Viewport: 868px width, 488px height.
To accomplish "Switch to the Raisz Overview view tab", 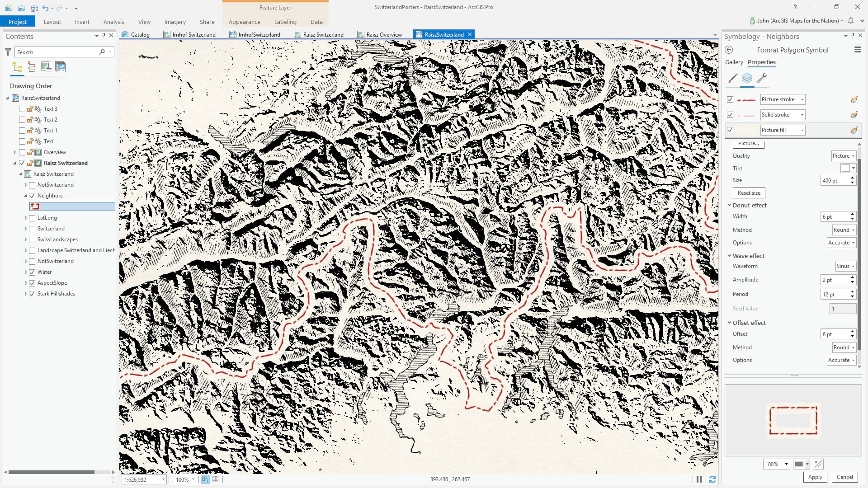I will click(x=383, y=34).
